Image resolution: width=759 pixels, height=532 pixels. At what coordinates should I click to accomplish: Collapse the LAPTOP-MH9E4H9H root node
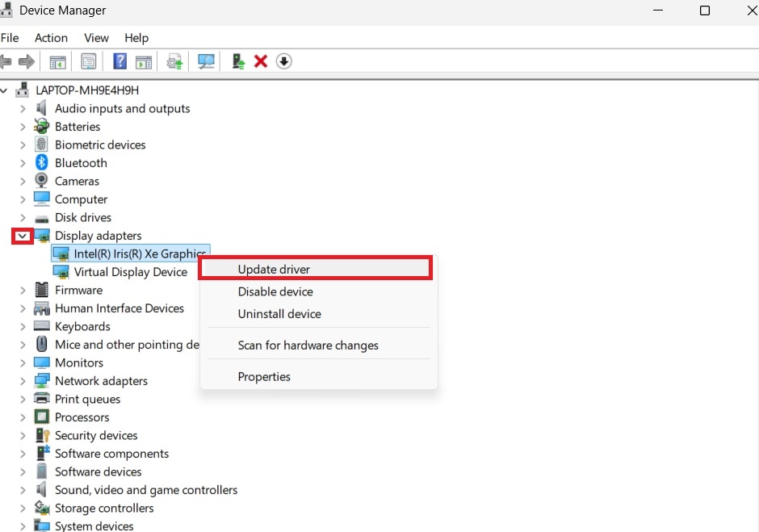(x=4, y=90)
